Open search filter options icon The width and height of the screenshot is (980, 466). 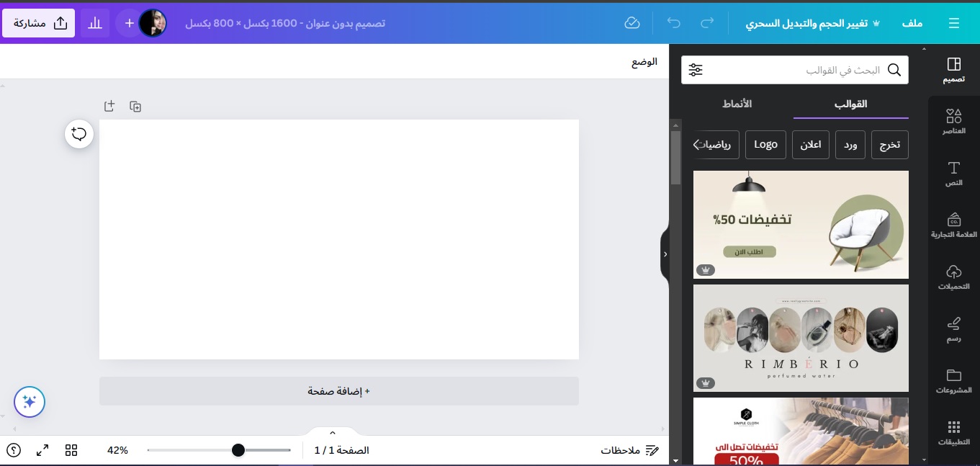point(696,70)
